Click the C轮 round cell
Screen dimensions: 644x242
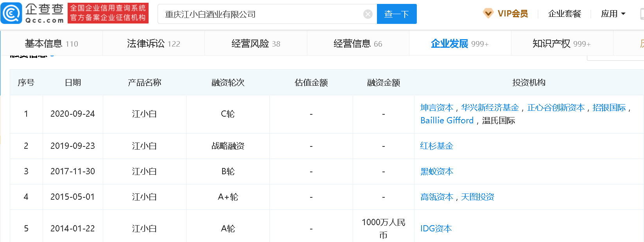click(228, 114)
